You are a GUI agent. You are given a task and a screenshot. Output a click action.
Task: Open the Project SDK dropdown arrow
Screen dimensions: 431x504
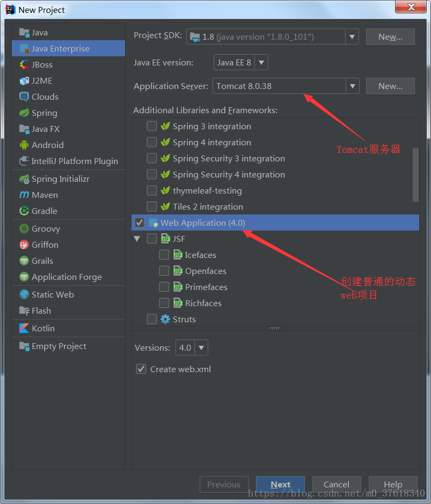pos(352,36)
